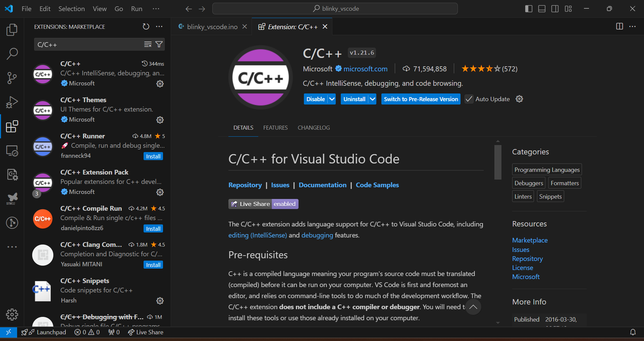Screen dimensions: 644x341
Task: Click the blinky_vscode command center search
Action: coord(335,9)
